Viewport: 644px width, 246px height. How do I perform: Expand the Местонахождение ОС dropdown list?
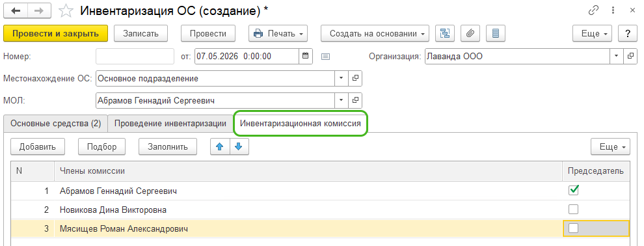(342, 79)
